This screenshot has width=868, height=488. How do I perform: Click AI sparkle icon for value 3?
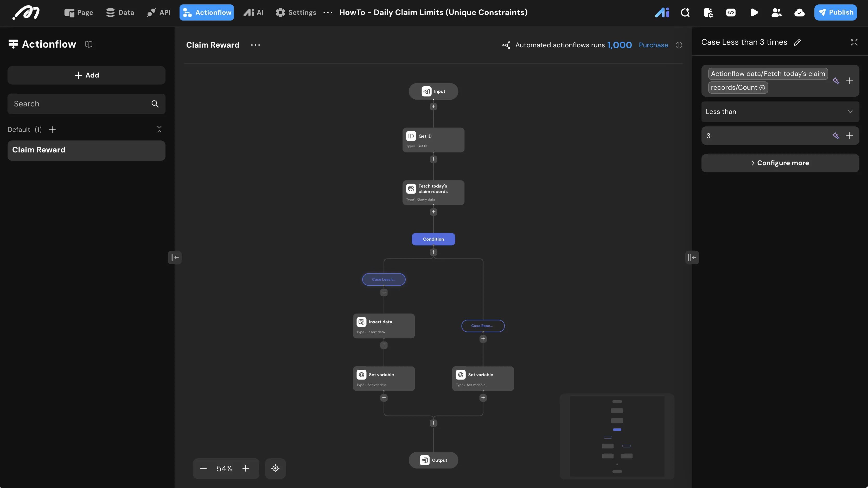pos(836,136)
